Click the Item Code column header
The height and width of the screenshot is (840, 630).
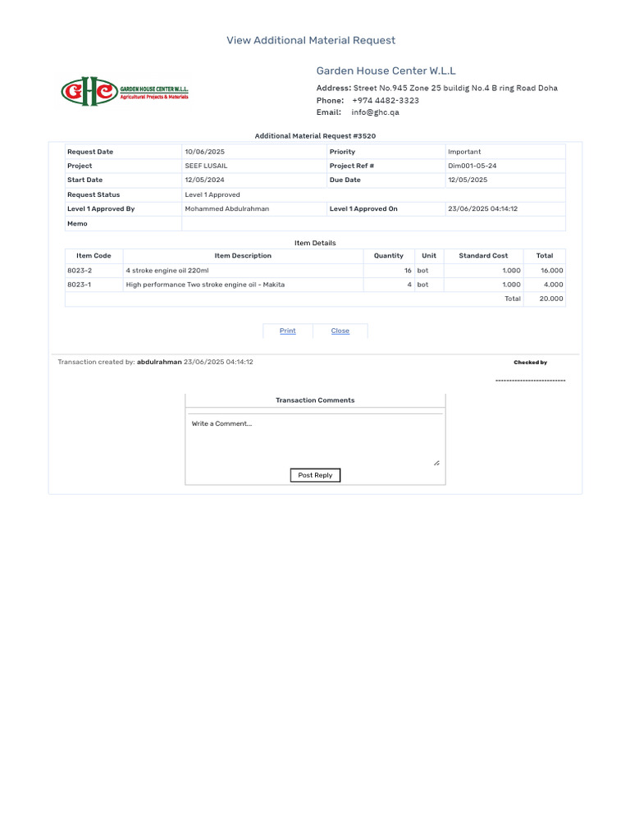click(94, 256)
